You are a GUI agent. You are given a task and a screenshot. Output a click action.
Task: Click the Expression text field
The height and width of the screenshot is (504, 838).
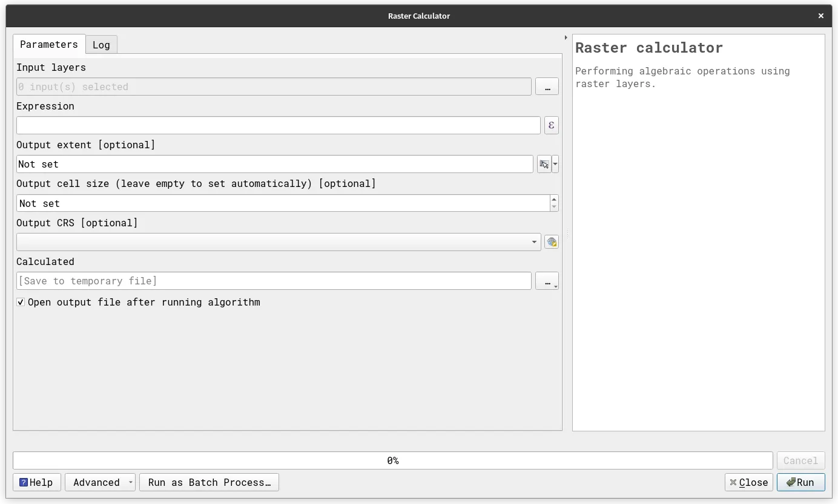tap(279, 125)
